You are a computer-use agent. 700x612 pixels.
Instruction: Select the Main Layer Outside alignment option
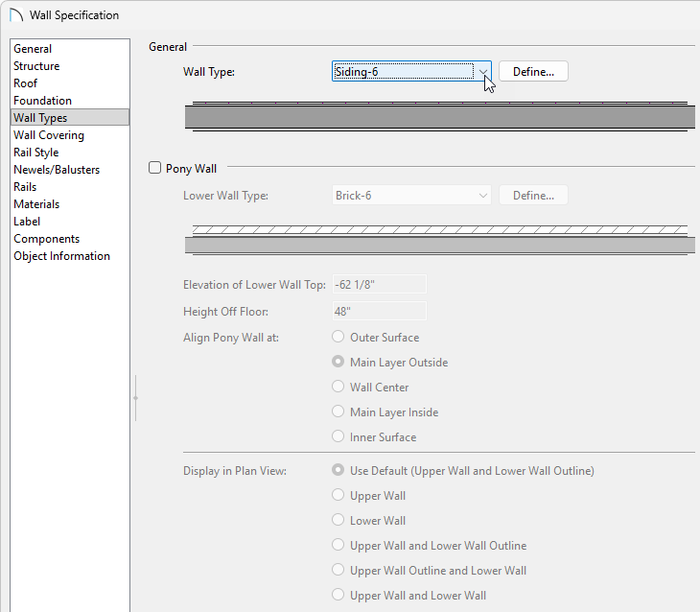pos(338,362)
